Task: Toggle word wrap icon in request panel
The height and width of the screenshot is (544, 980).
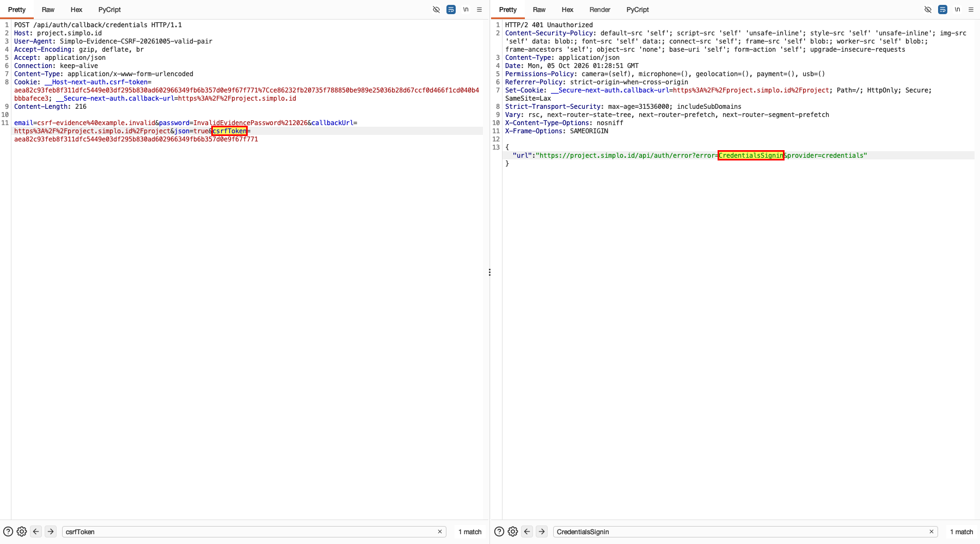Action: tap(451, 10)
